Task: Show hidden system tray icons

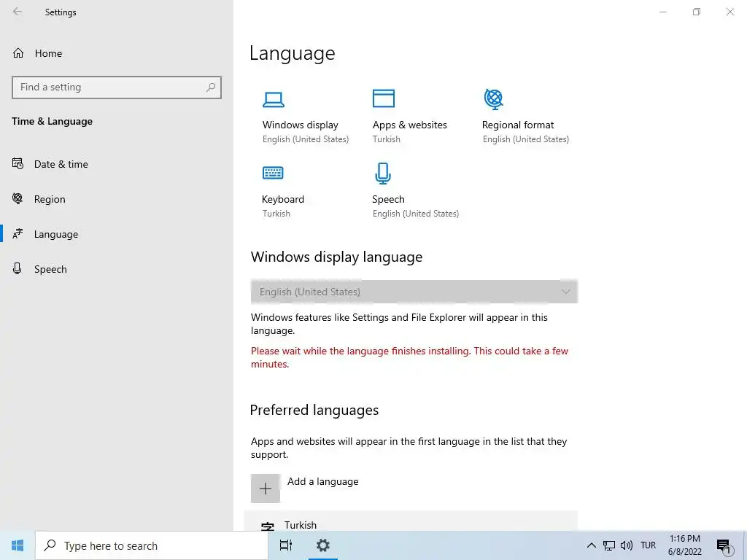Action: [x=591, y=545]
